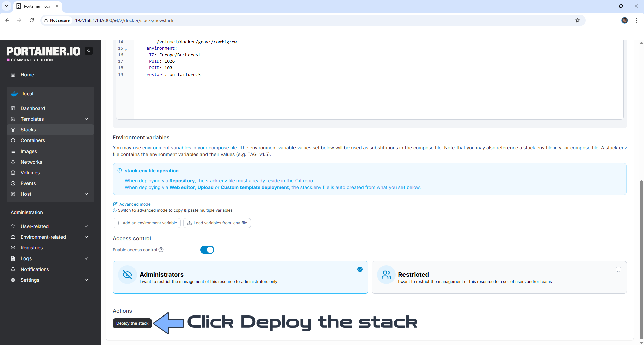Screen dimensions: 644x345
Task: Turn off the Enable access control switch
Action: click(207, 250)
